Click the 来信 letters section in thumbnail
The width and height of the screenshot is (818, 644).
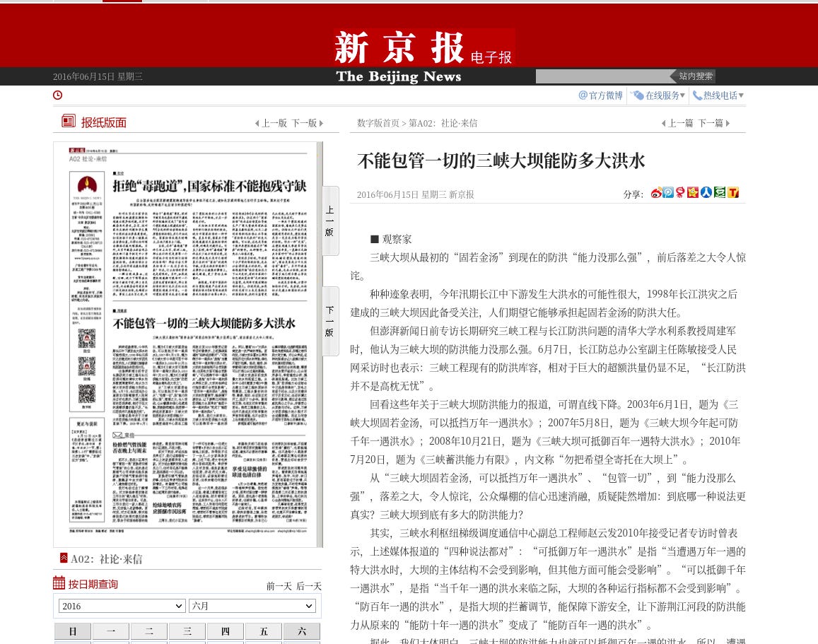(209, 477)
